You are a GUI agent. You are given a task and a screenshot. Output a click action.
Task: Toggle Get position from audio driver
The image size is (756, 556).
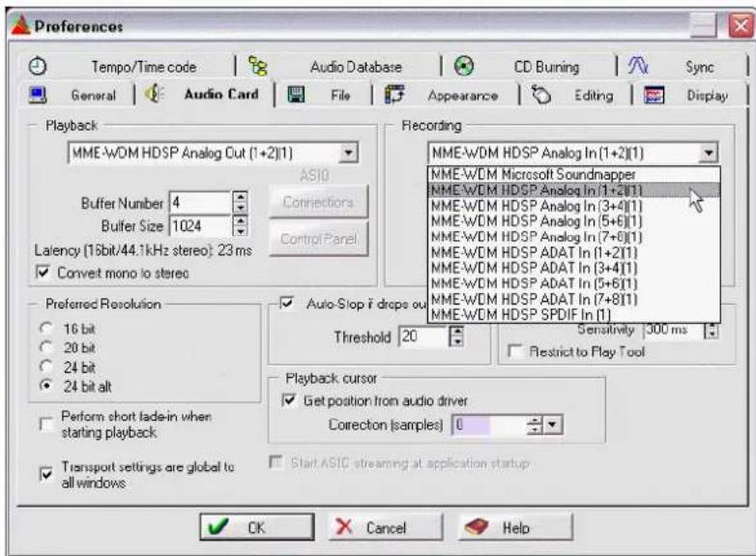coord(288,399)
